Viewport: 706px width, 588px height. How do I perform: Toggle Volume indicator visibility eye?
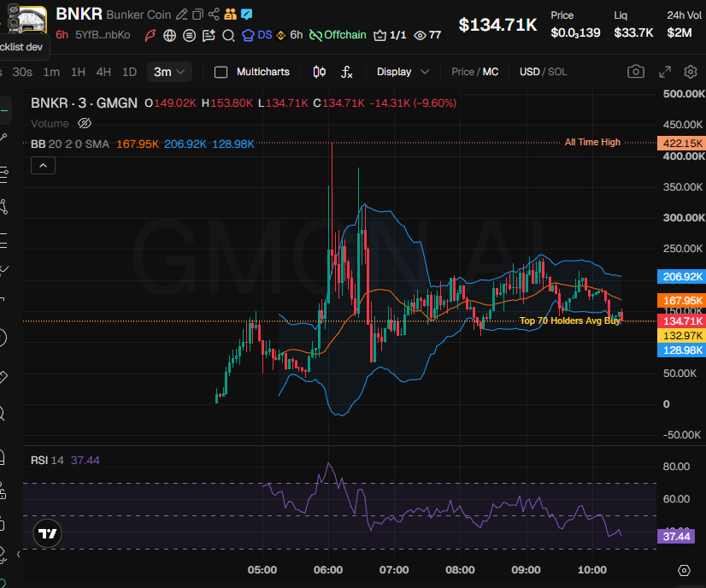[85, 123]
